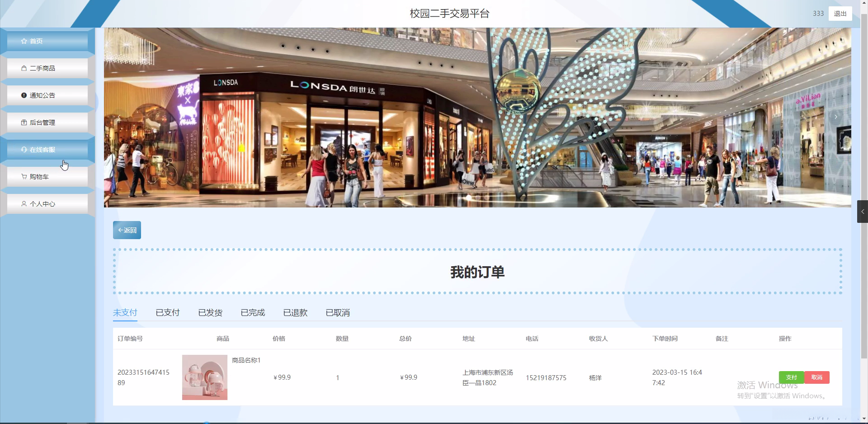The height and width of the screenshot is (424, 868).
Task: Click the 校园二手交易平台 site title
Action: (x=450, y=14)
